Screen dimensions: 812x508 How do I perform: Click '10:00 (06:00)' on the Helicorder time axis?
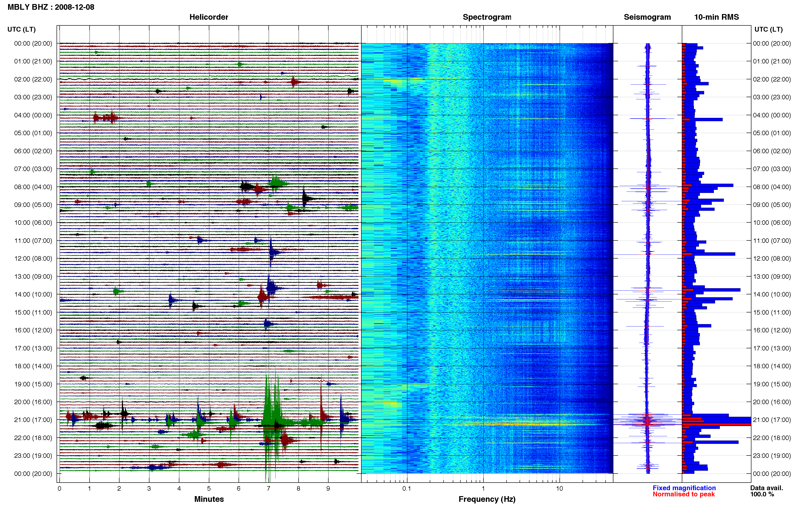point(33,222)
